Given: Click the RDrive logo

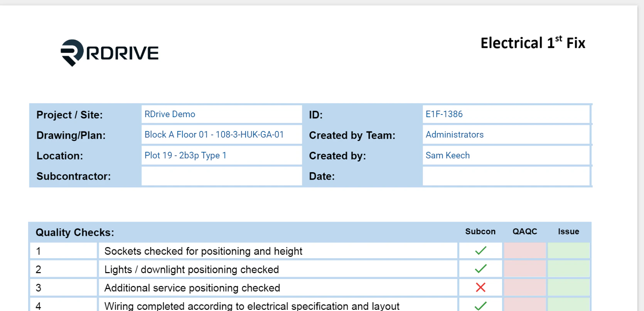Looking at the screenshot, I should [110, 53].
